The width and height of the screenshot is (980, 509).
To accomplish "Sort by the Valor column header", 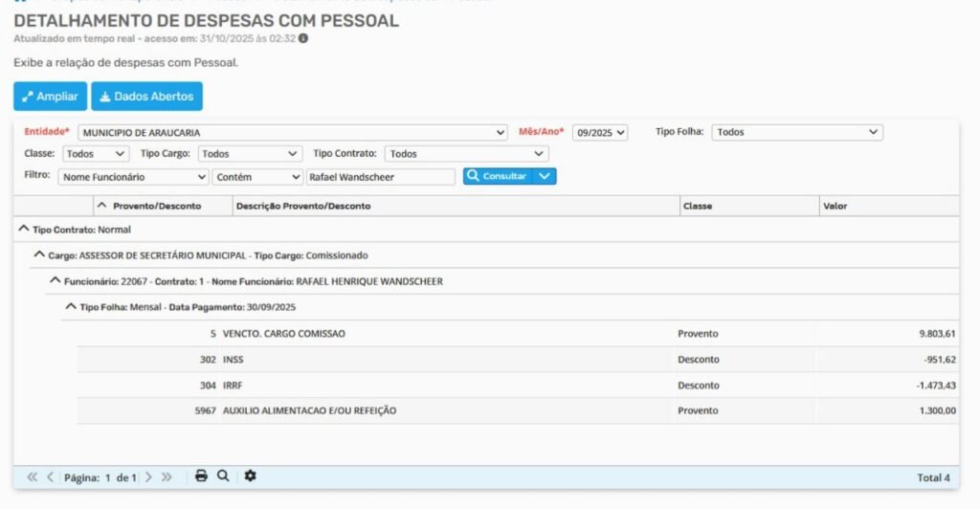I will [835, 206].
